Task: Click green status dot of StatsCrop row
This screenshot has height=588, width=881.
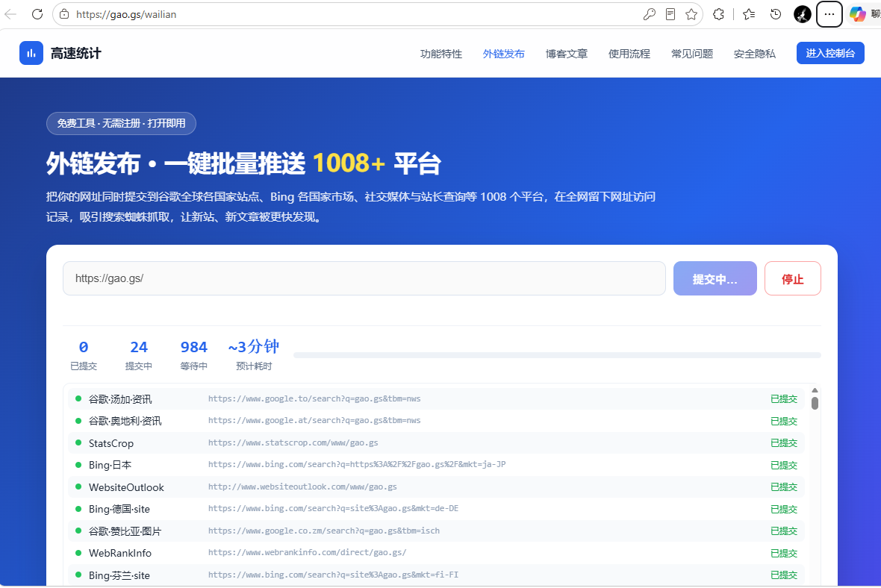Action: [78, 442]
